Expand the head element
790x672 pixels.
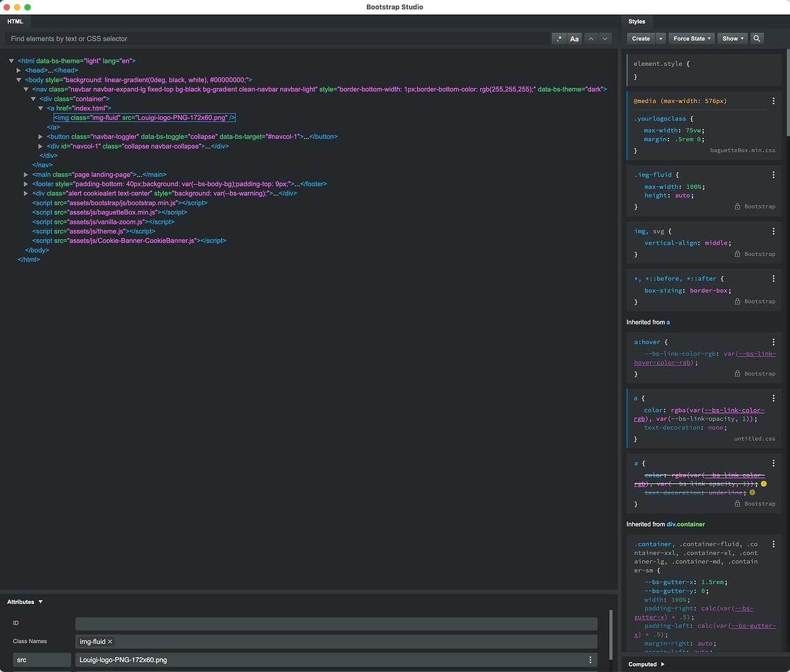coord(19,71)
